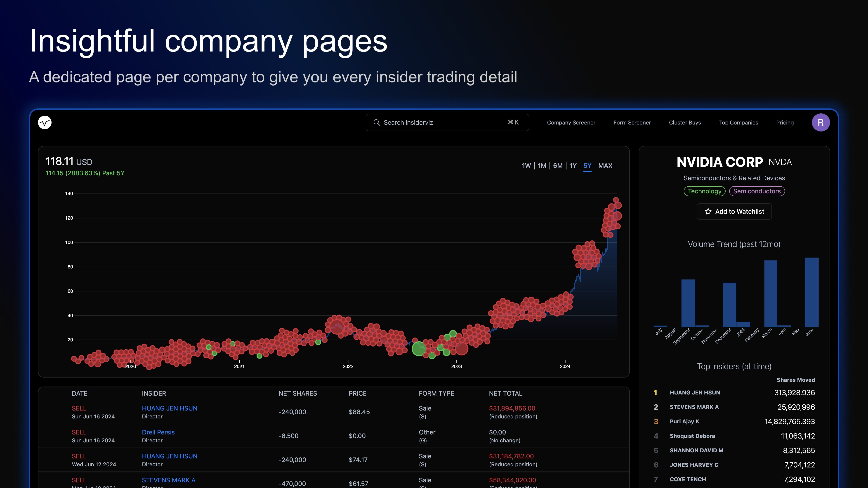Click the large green buy bubble near 2023
868x488 pixels.
point(419,349)
